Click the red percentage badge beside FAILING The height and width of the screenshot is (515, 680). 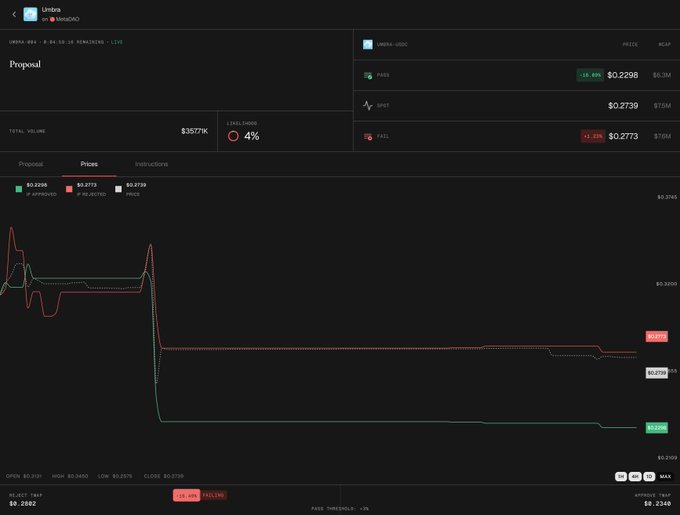click(186, 495)
